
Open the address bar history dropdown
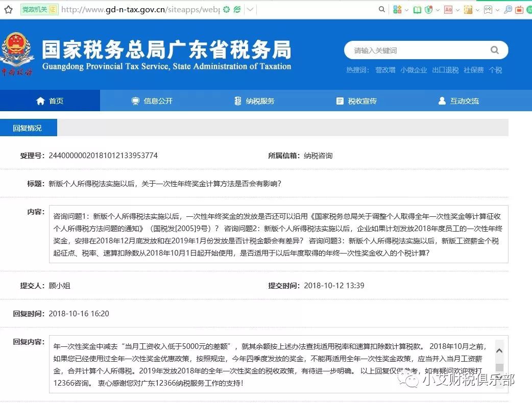(x=250, y=10)
